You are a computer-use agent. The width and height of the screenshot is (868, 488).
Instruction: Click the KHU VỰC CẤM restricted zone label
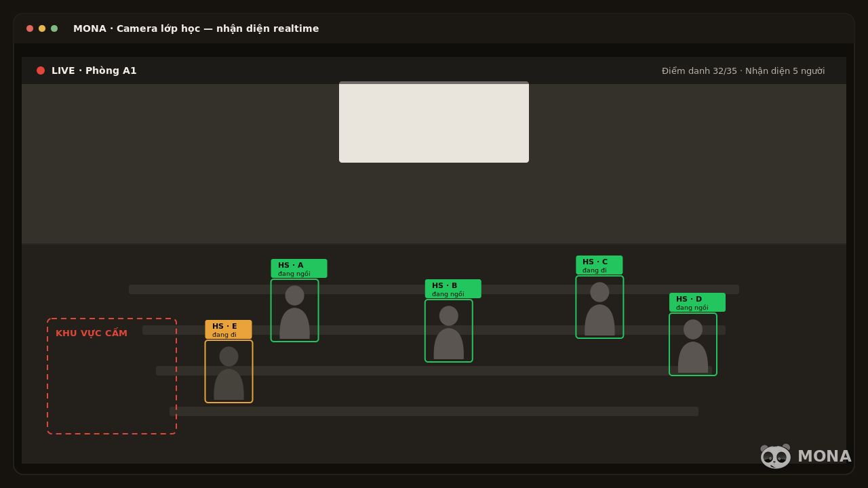pyautogui.click(x=92, y=333)
